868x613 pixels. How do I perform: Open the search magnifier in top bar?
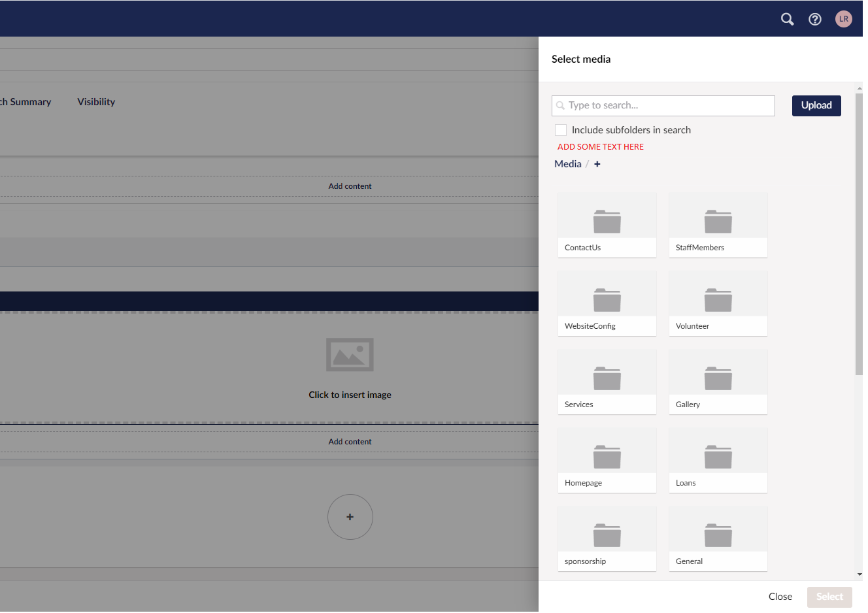(788, 19)
